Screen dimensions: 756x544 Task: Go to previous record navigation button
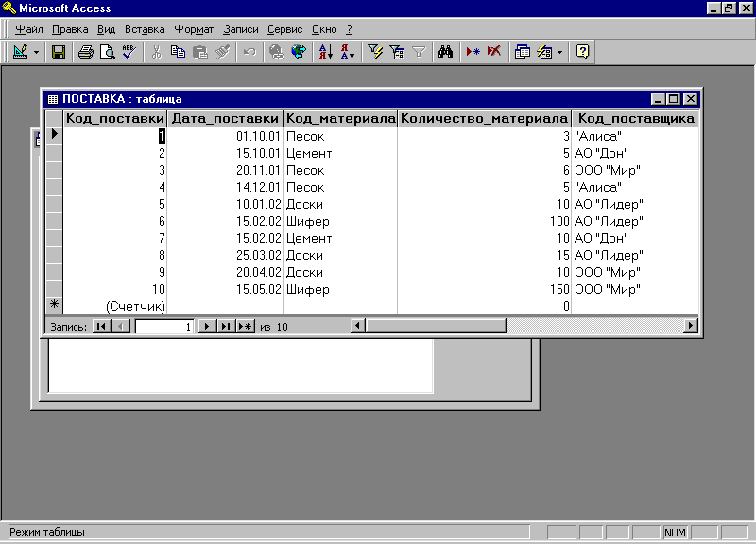[121, 326]
